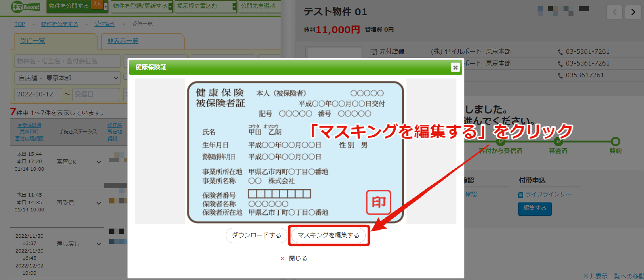Click the 物件名・借主名・客付会社名 search field
Viewport: 644px width, 280px height.
[x=67, y=61]
